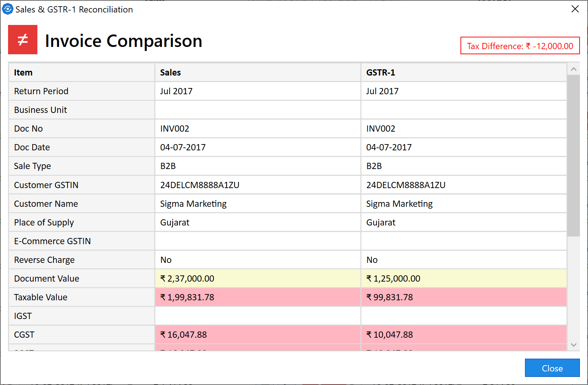Screen dimensions: 588x385
Task: Click the app logo in title bar
Action: [x=7, y=9]
